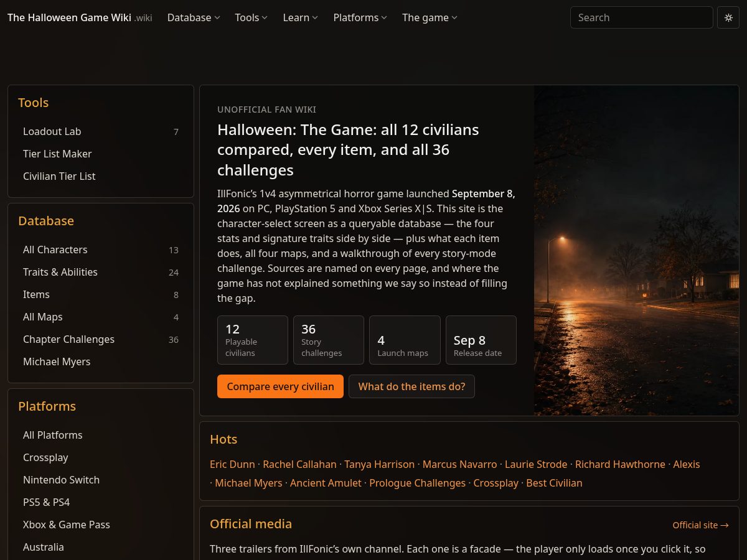The width and height of the screenshot is (747, 560).
Task: Click the Search input field
Action: tap(641, 17)
